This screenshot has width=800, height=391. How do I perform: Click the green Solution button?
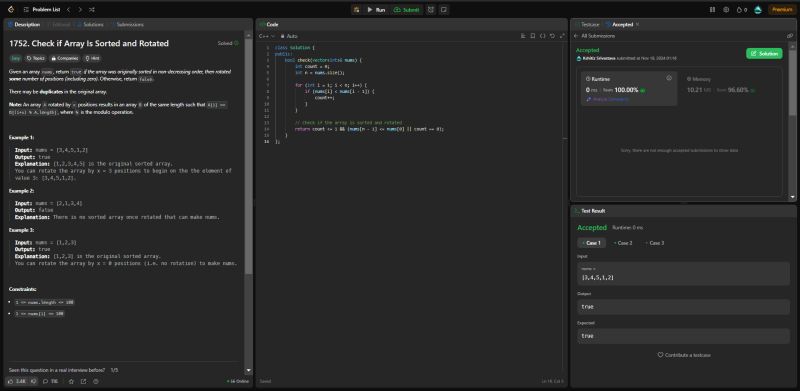point(764,54)
